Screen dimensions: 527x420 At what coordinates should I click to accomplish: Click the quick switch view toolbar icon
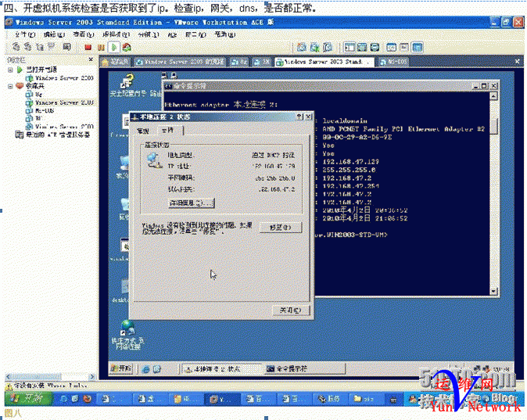click(x=362, y=48)
